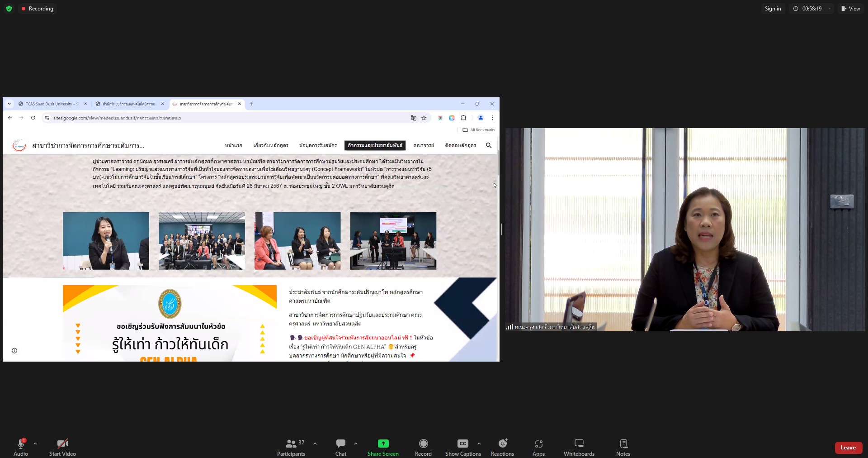Click the green encryption shield icon
The image size is (868, 458).
(9, 9)
